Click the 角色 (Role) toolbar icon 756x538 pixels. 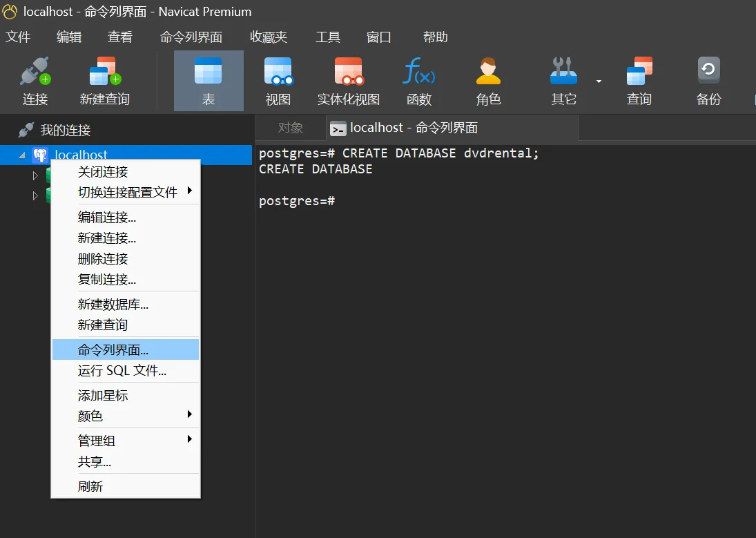(x=488, y=81)
